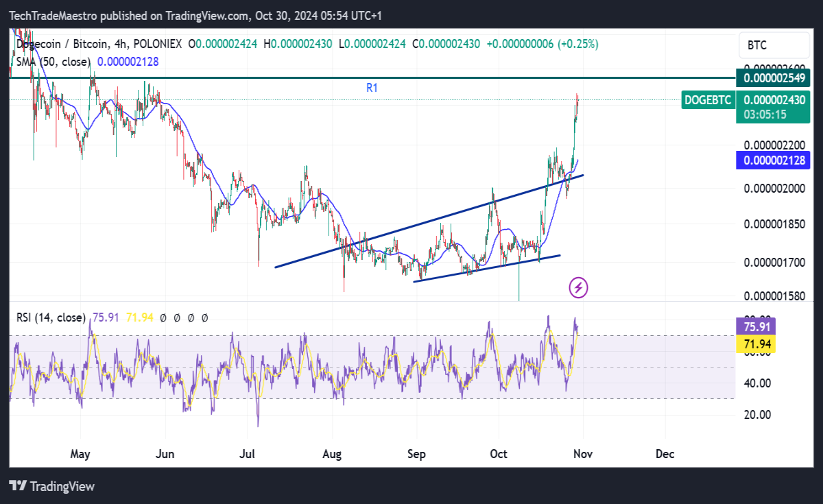Click the Jul label on time axis
Screen dimensions: 823x504
pyautogui.click(x=248, y=454)
